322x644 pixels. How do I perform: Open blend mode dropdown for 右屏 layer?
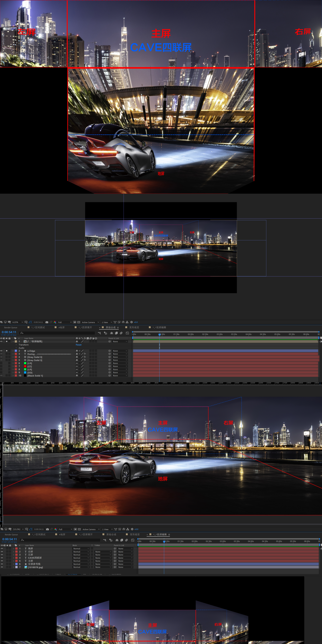81,551
